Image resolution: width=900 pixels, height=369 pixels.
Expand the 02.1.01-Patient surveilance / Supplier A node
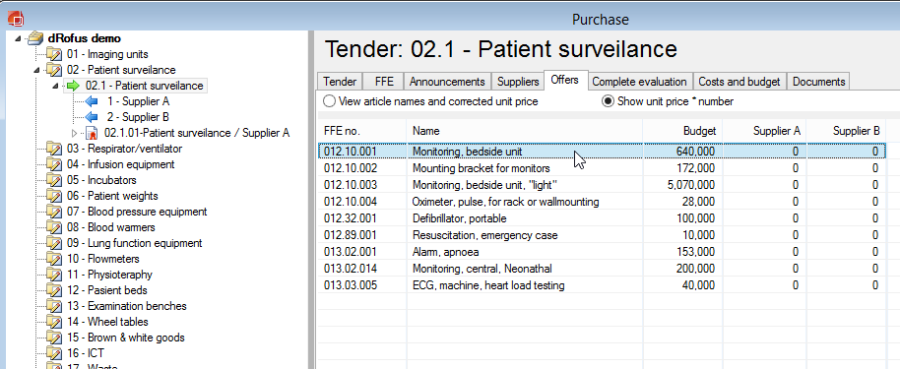pyautogui.click(x=74, y=133)
